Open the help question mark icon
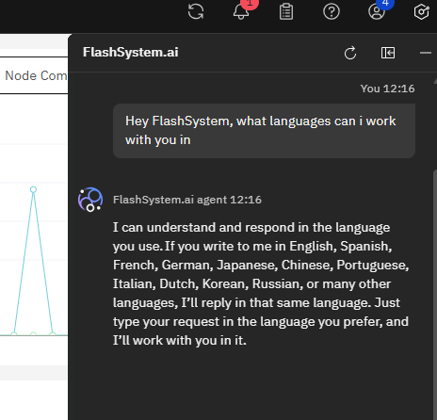The height and width of the screenshot is (420, 437). [x=331, y=12]
